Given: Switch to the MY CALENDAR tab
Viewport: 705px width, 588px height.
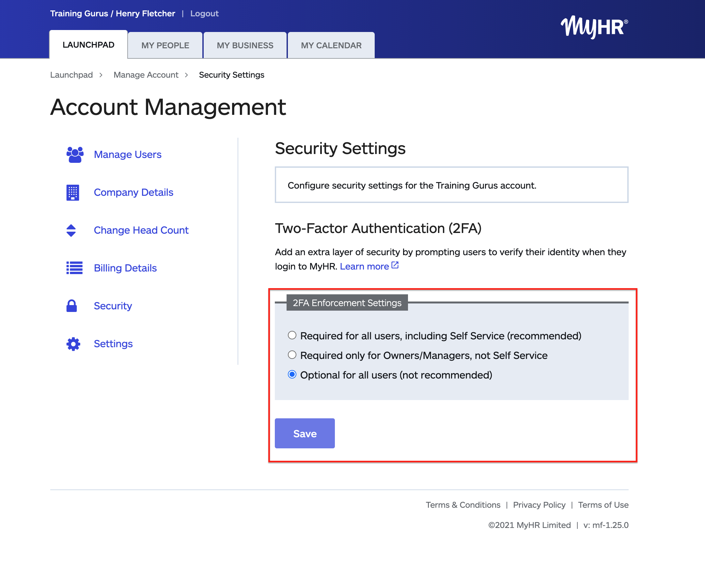Looking at the screenshot, I should tap(331, 45).
